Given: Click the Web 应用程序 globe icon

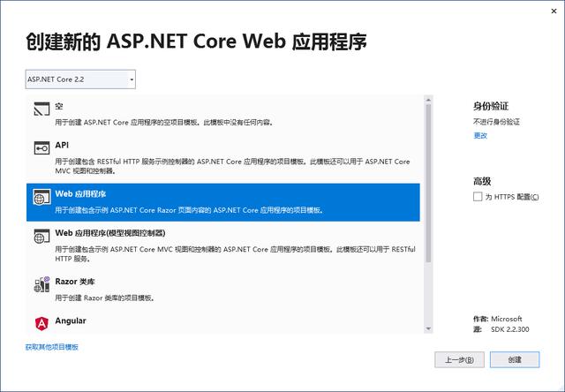Looking at the screenshot, I should pos(41,197).
